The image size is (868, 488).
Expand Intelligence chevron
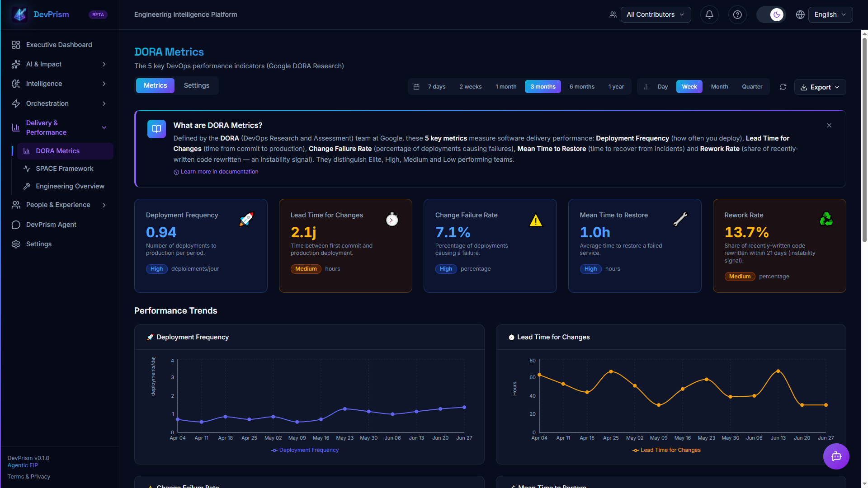click(104, 84)
